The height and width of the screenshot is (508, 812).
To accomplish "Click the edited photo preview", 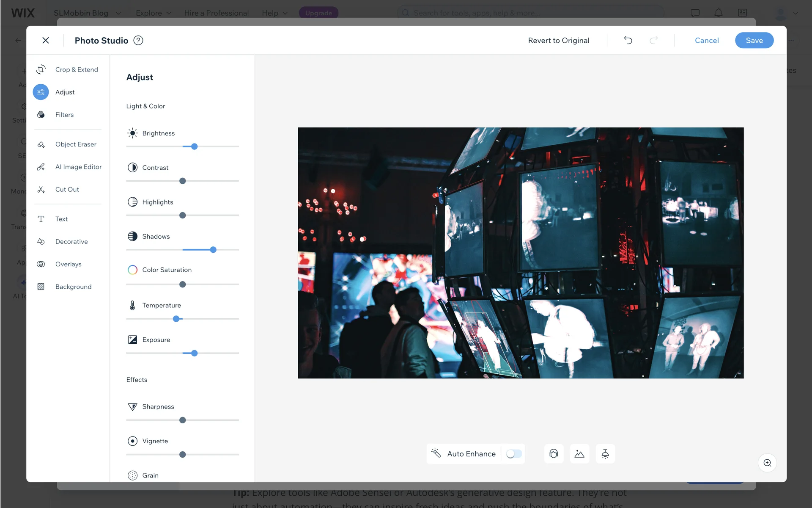I will point(520,253).
